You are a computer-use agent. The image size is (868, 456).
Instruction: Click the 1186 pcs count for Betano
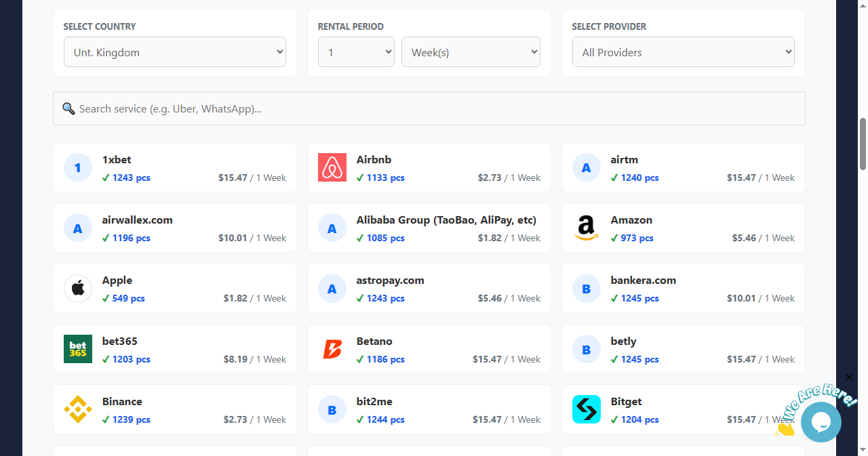pos(386,360)
